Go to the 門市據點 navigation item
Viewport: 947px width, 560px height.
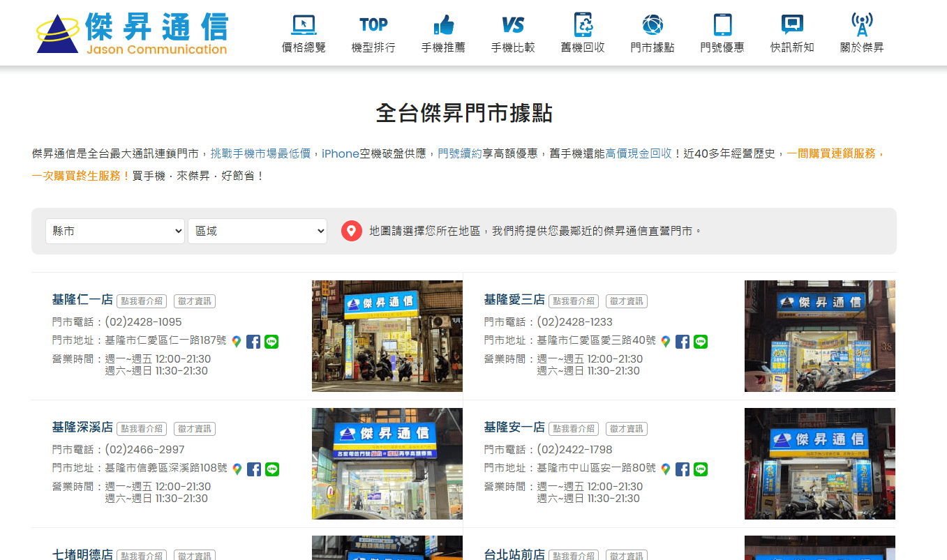click(652, 24)
